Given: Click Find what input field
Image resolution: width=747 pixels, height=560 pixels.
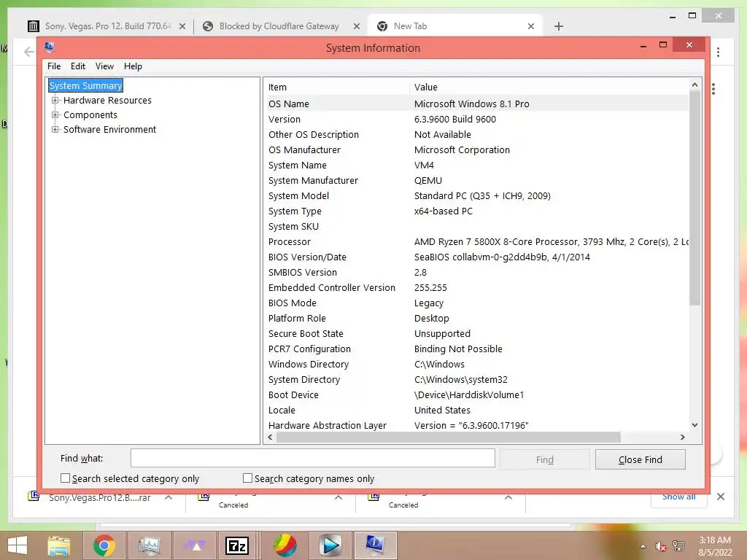Looking at the screenshot, I should pos(312,459).
